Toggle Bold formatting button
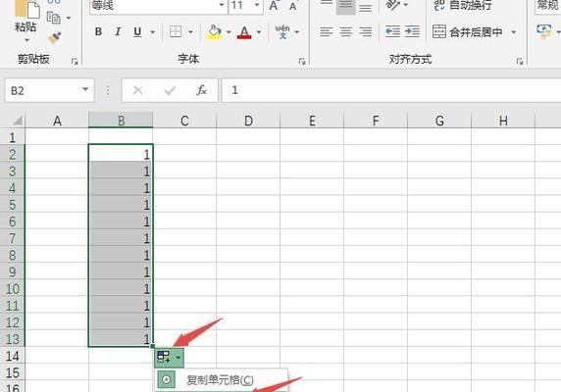 [x=98, y=31]
